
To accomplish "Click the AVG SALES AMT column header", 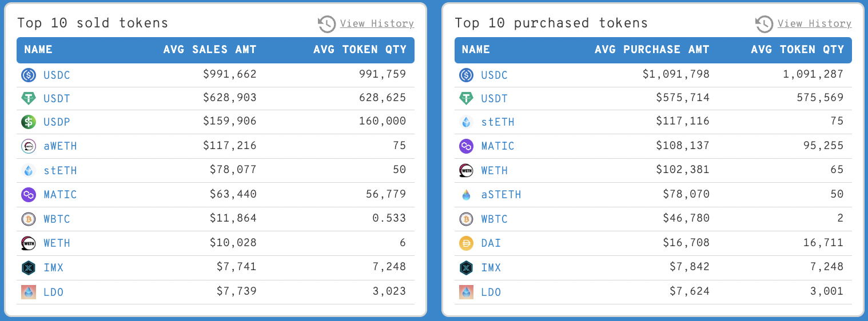I will pos(210,50).
